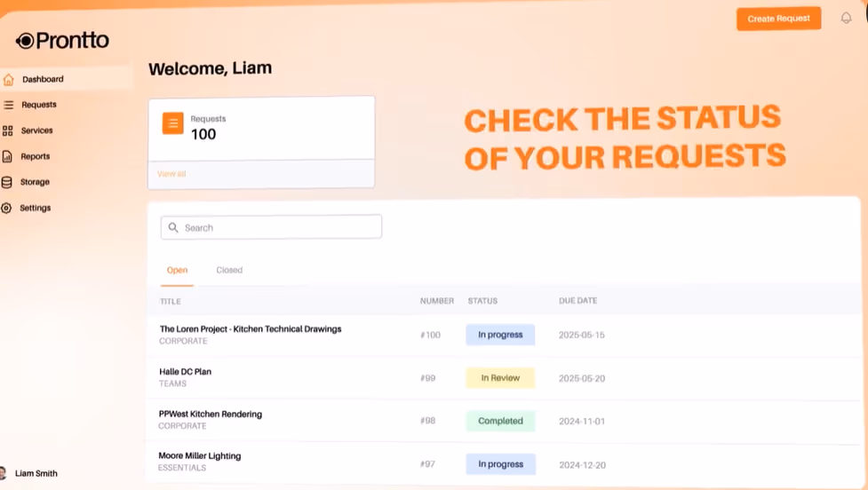This screenshot has height=490, width=868.
Task: Click In progress status of request #97
Action: (x=500, y=464)
